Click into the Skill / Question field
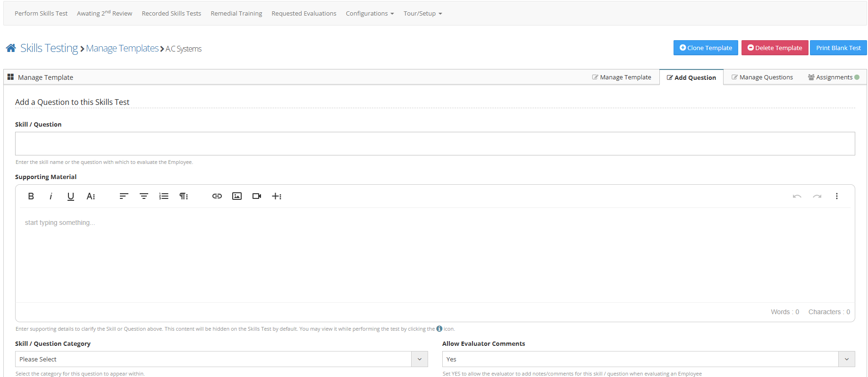 pos(435,144)
